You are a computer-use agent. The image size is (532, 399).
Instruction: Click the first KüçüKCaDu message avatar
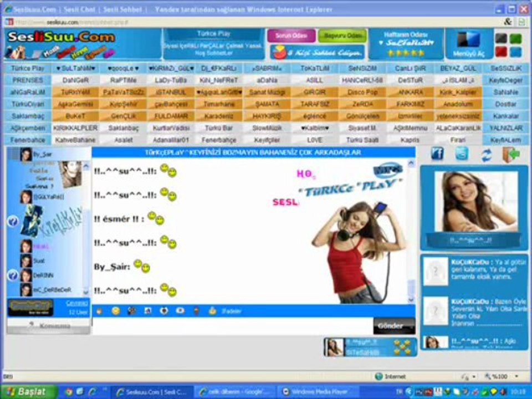point(436,272)
